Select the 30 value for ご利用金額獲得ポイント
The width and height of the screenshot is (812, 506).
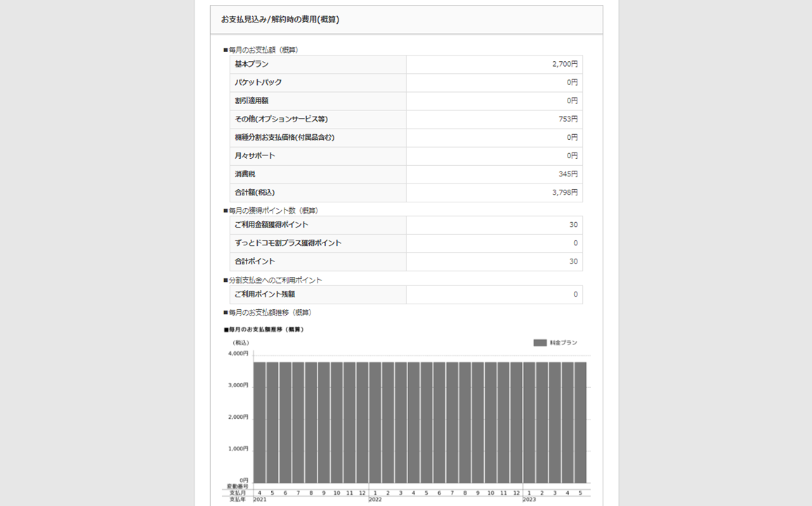573,225
